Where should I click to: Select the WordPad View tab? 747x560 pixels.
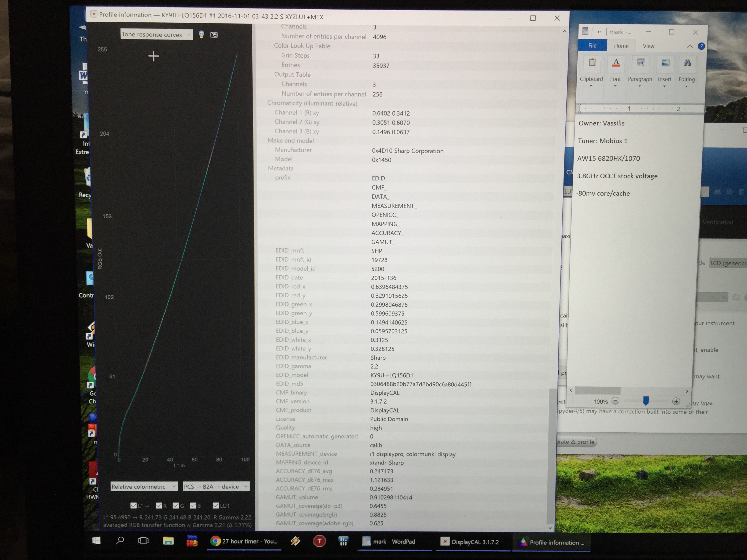[648, 46]
